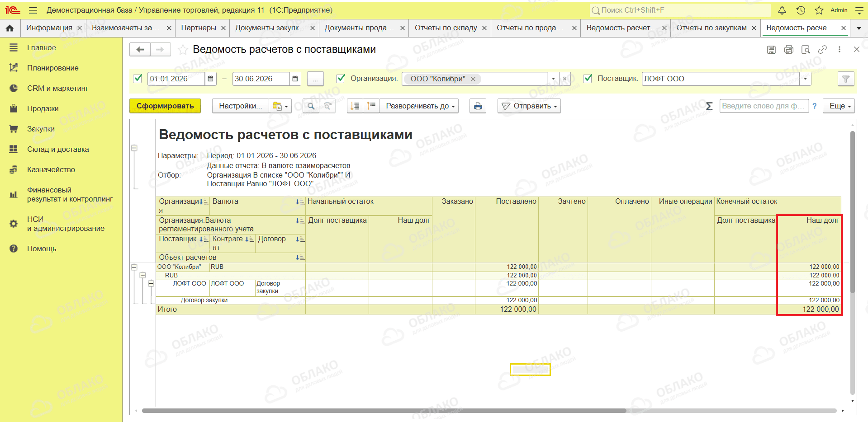Click Поставщик field ЛОФТ ООО
The image size is (868, 422).
point(721,79)
